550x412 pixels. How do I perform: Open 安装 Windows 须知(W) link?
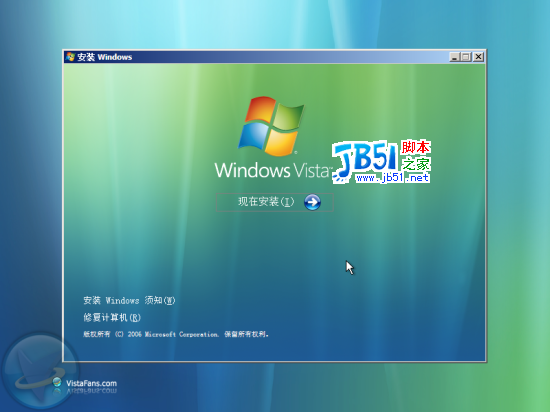coord(129,300)
